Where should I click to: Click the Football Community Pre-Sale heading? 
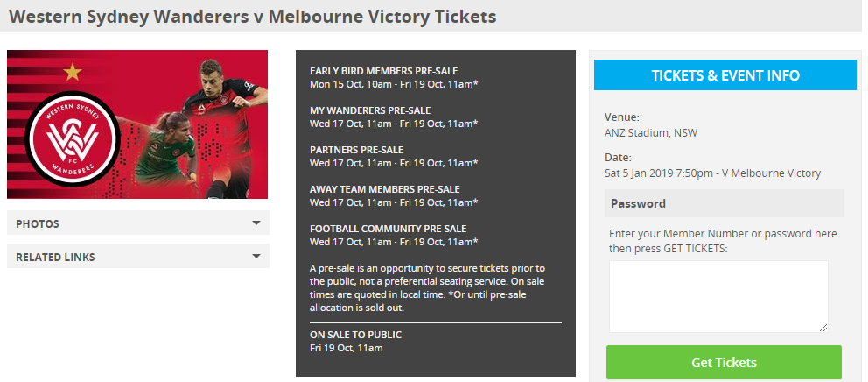[x=388, y=229]
